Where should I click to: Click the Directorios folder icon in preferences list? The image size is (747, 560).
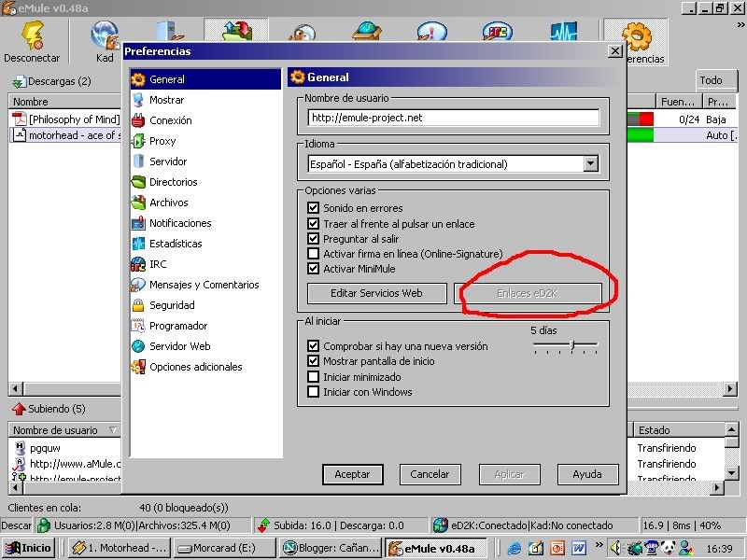point(138,182)
